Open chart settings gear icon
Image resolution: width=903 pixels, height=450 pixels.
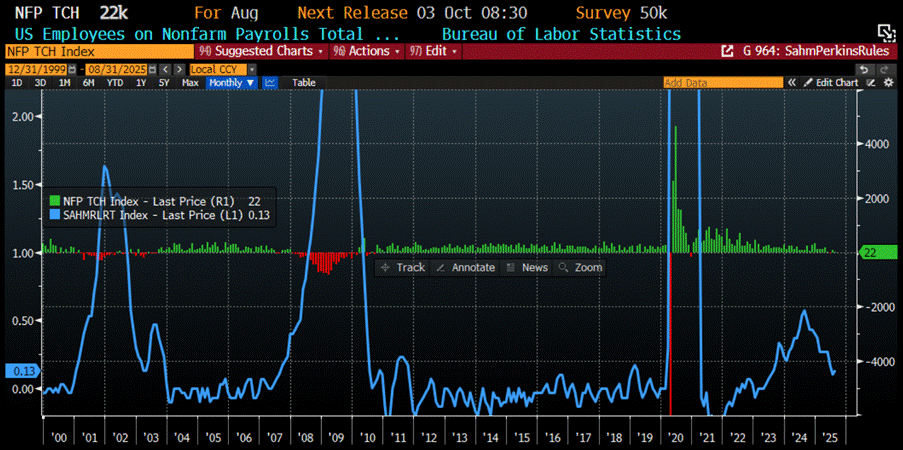point(889,82)
